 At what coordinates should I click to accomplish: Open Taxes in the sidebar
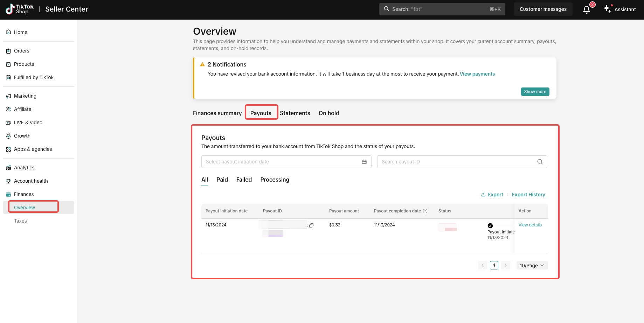pyautogui.click(x=20, y=221)
